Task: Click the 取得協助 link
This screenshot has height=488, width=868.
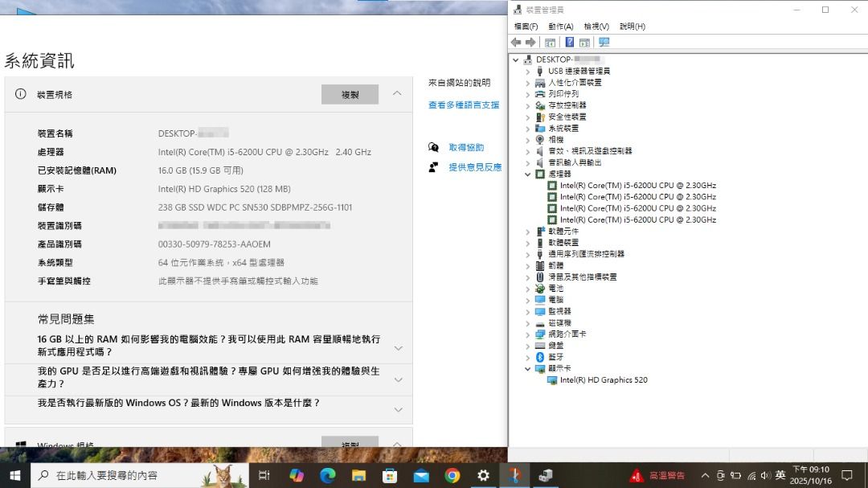Action: (466, 148)
